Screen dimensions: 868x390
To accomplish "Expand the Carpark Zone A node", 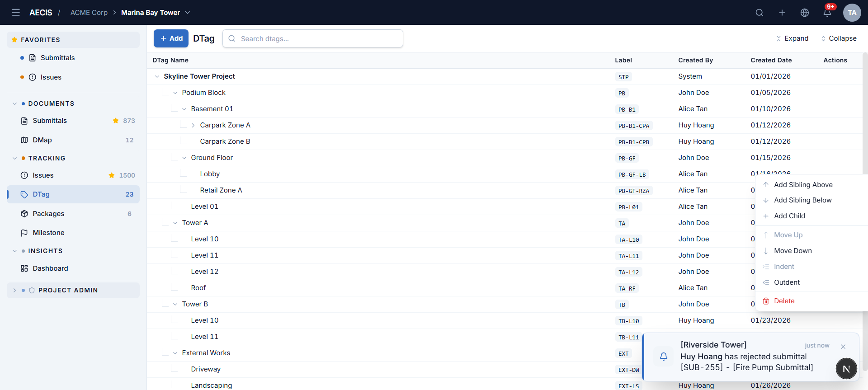I will pyautogui.click(x=193, y=125).
